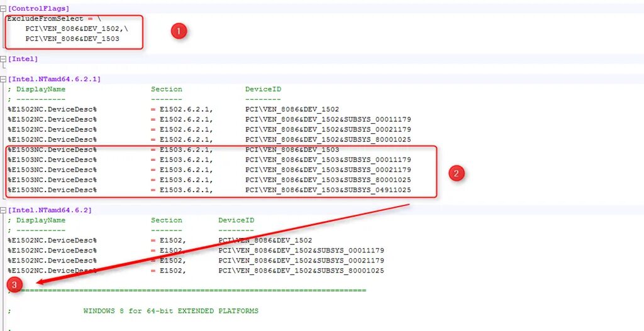Click PCI\VEN_8086&DEV_1503 line under ExcludeFromSelect
Screen dimensions: 644x331
tap(72, 39)
